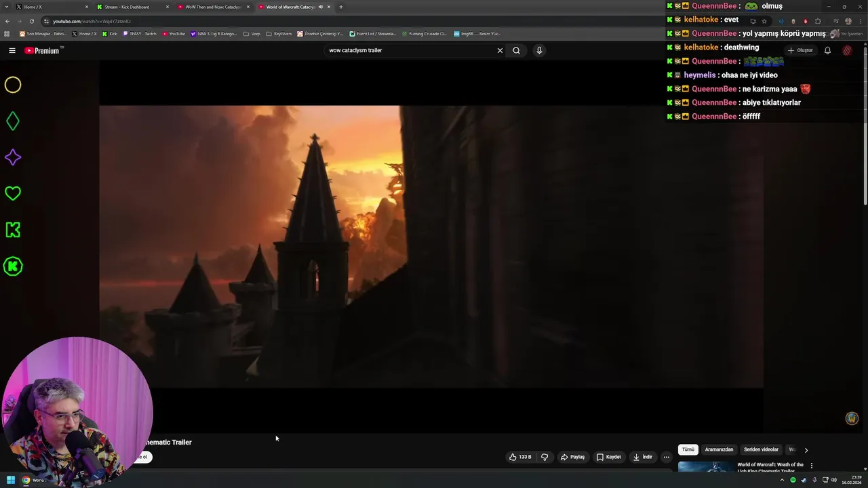Select the Aramanızdan filter chip
The image size is (868, 488).
click(719, 449)
